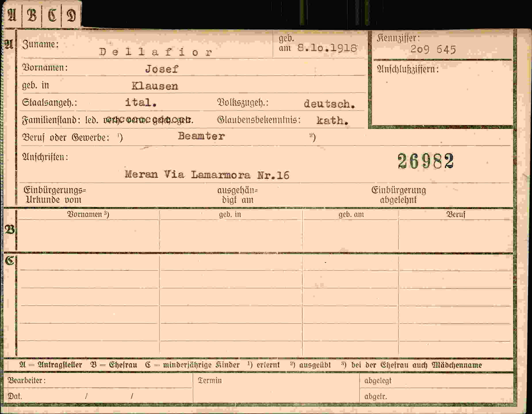Click the footnote about Mädchenname
Image resolution: width=532 pixels, height=414 pixels.
tap(411, 365)
